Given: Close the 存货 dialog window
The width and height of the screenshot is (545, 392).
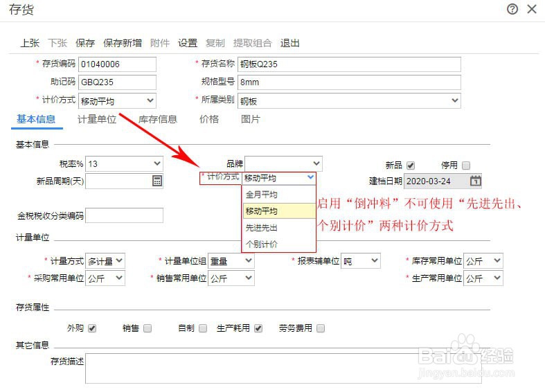Looking at the screenshot, I should coord(532,9).
